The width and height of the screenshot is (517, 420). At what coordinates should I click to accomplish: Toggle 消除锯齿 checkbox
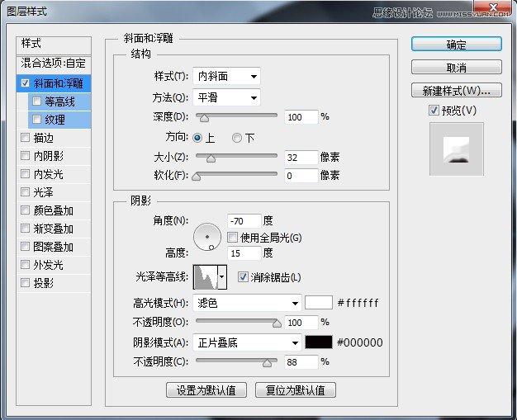[x=243, y=276]
